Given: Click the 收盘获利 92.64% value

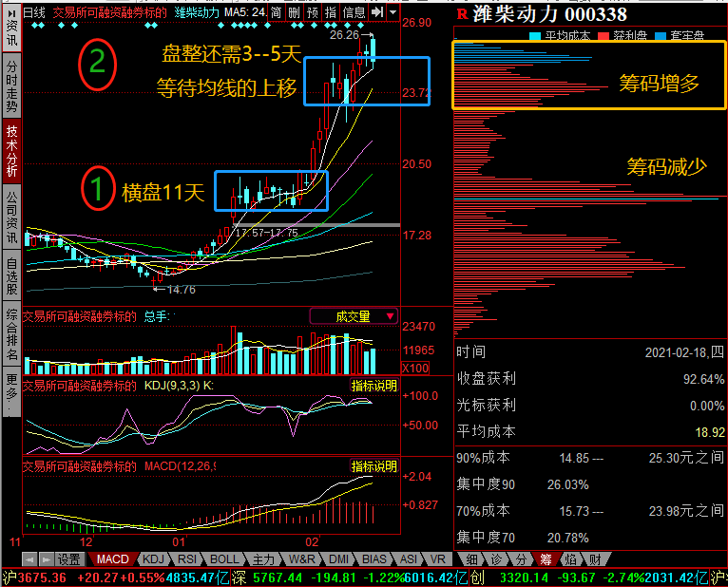Looking at the screenshot, I should click(x=703, y=379).
